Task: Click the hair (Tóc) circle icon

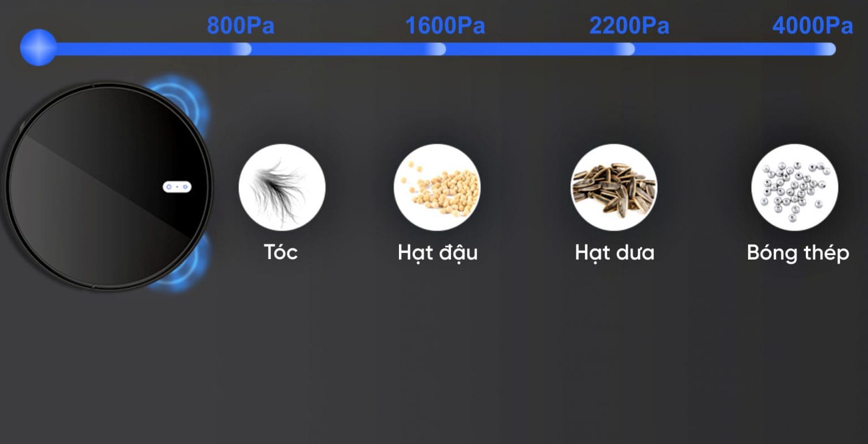Action: pyautogui.click(x=282, y=187)
